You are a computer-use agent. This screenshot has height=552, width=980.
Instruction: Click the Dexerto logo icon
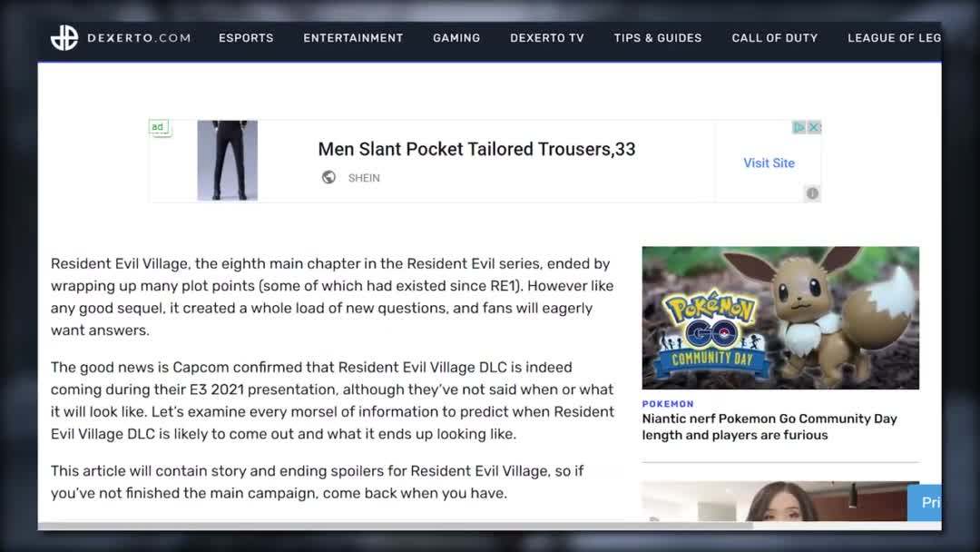64,38
